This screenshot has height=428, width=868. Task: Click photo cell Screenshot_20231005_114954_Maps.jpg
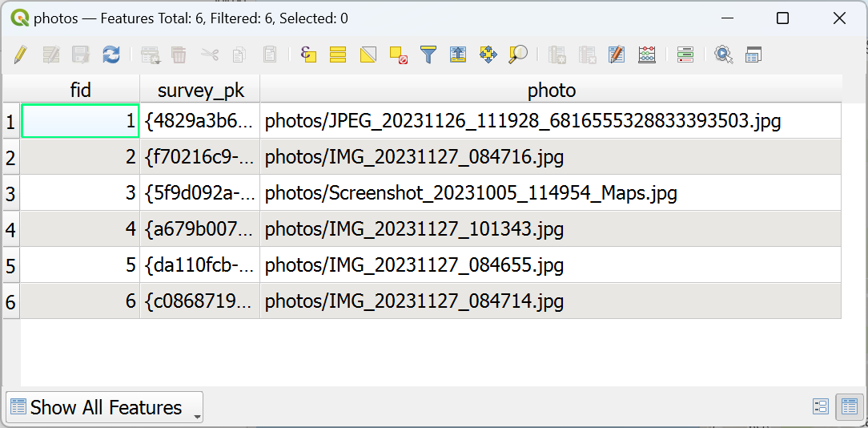pos(551,193)
